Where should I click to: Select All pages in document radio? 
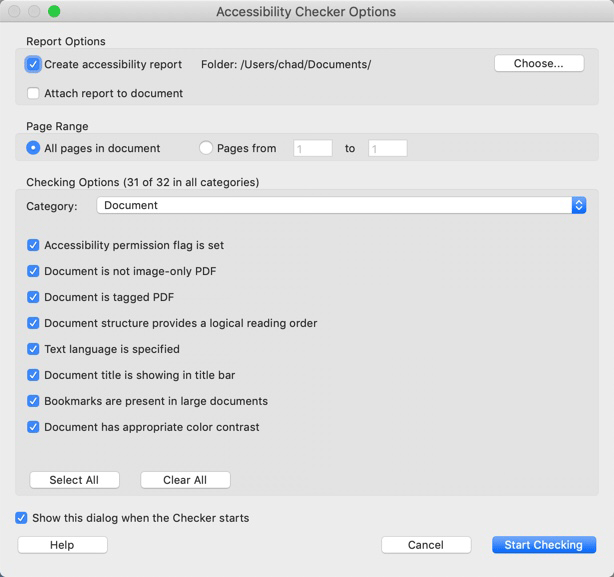pyautogui.click(x=33, y=148)
